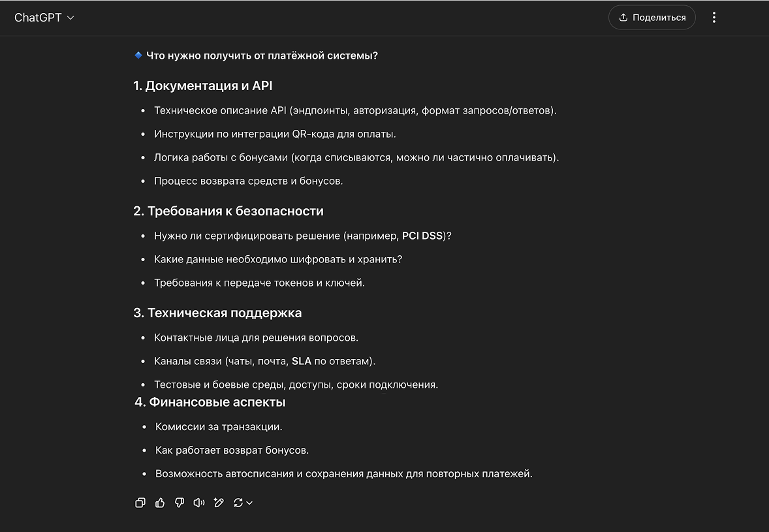Click the bullet 'Комиссии за транзакции'
This screenshot has height=532, width=769.
pos(219,426)
